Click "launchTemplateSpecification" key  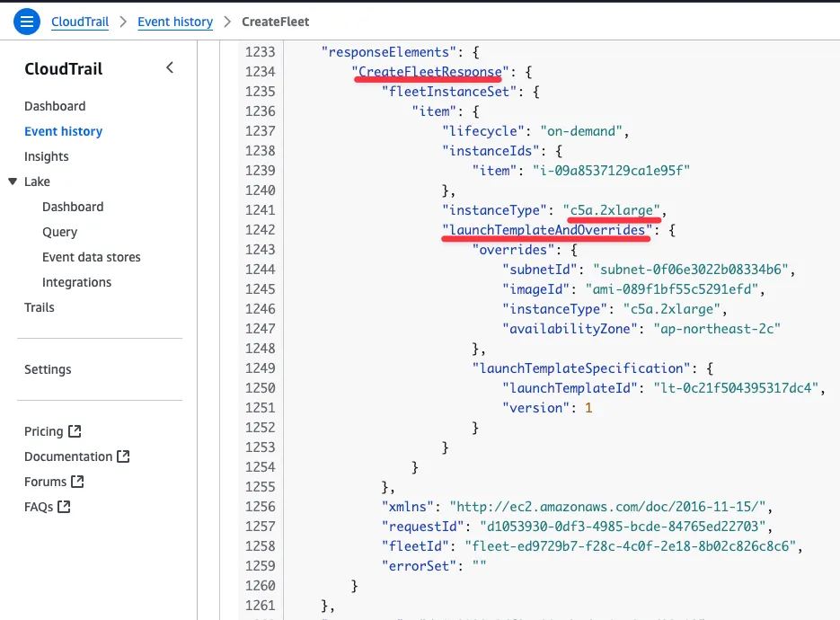(x=580, y=368)
